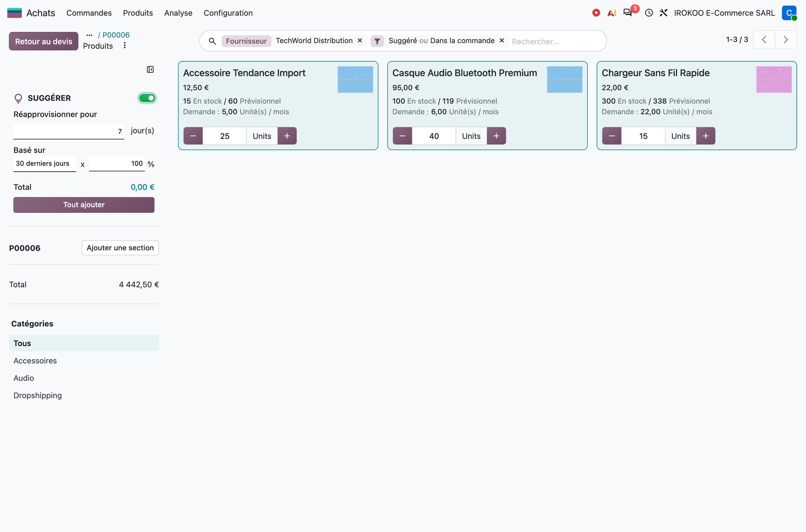Decrease quantity for Chargeur Sans Fil Rapide

click(x=612, y=136)
